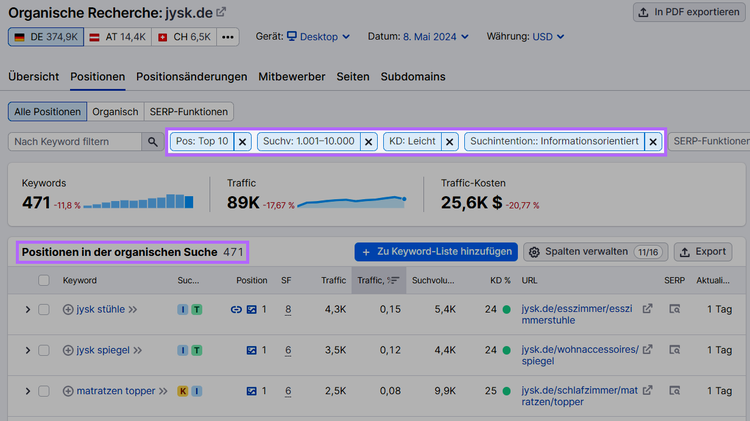
Task: Expand the jysk stühle row details
Action: click(28, 310)
